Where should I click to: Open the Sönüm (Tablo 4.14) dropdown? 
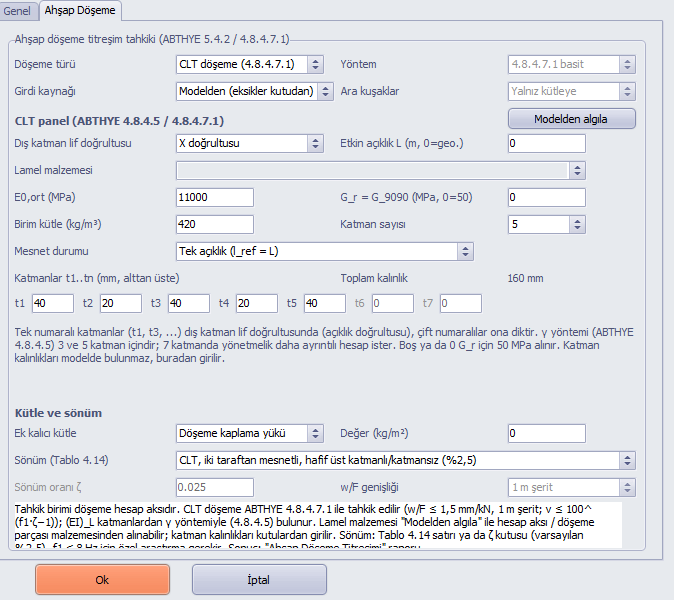(x=405, y=460)
